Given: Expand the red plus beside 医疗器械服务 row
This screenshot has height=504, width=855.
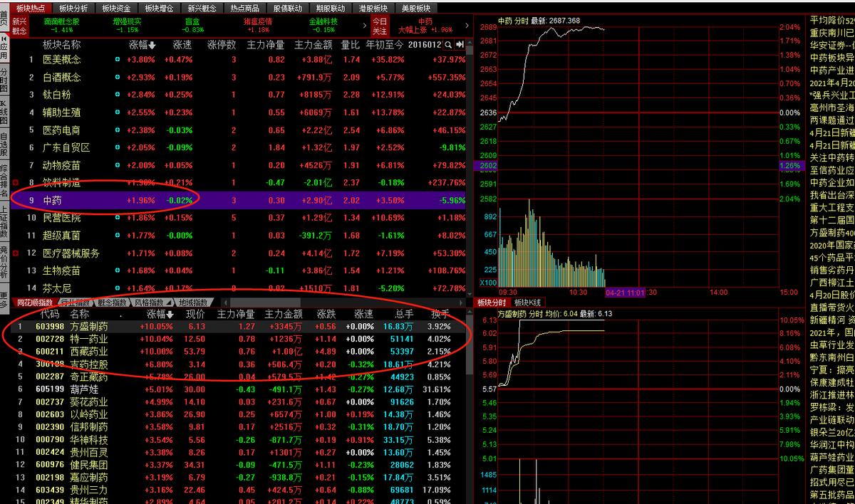Looking at the screenshot, I should [x=16, y=253].
